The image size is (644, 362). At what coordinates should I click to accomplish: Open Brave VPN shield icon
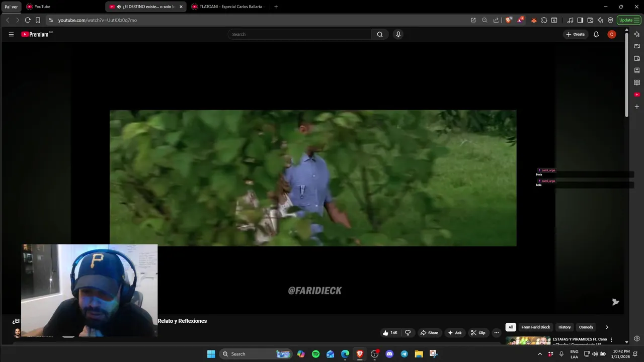click(610, 20)
